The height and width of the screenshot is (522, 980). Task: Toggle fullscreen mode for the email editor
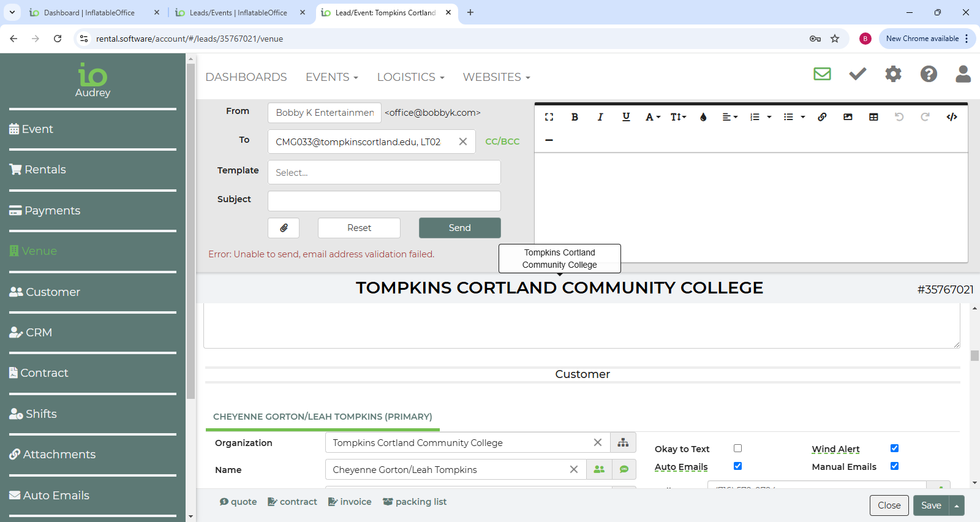tap(549, 117)
